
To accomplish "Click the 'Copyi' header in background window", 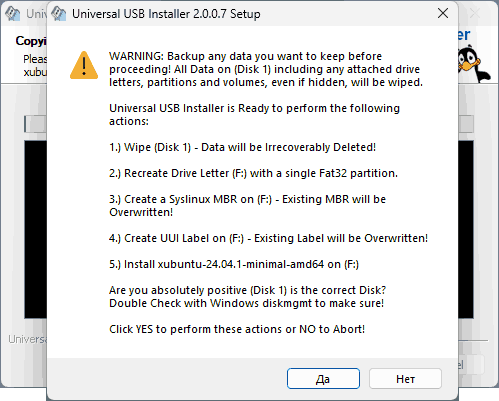I will (x=31, y=41).
